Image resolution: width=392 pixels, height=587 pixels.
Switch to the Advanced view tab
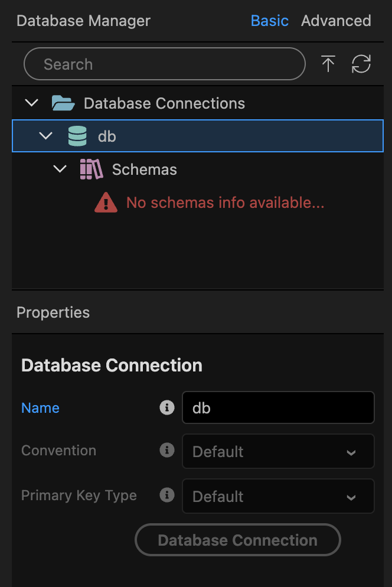336,21
